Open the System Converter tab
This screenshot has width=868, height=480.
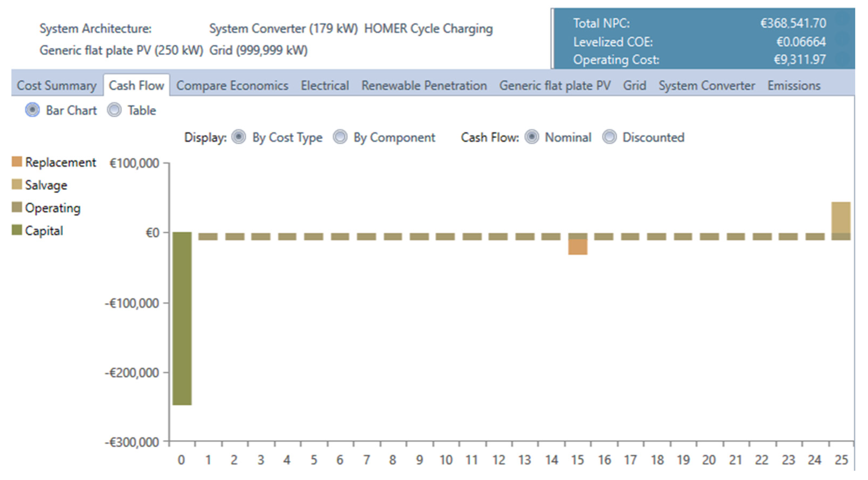pyautogui.click(x=707, y=86)
